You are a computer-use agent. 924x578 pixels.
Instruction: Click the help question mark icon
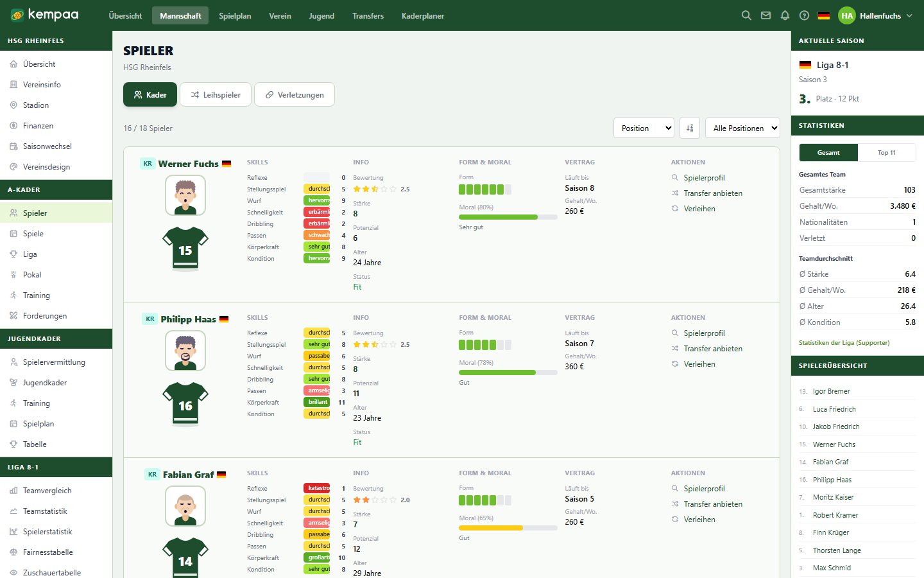click(804, 15)
